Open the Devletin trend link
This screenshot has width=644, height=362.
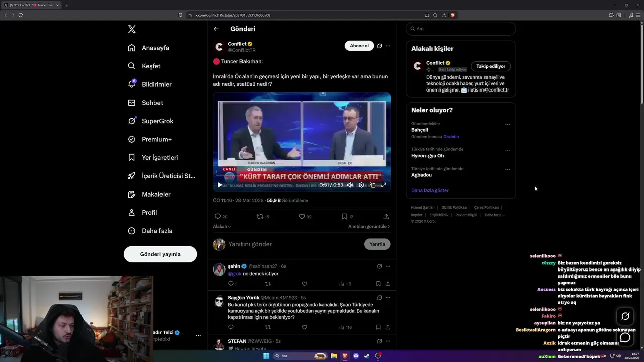click(x=451, y=137)
